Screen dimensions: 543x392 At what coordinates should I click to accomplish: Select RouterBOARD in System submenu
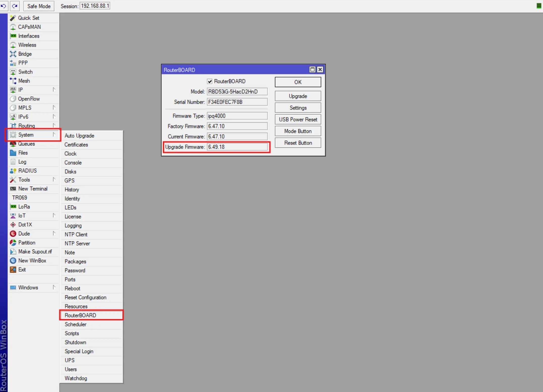pos(91,315)
